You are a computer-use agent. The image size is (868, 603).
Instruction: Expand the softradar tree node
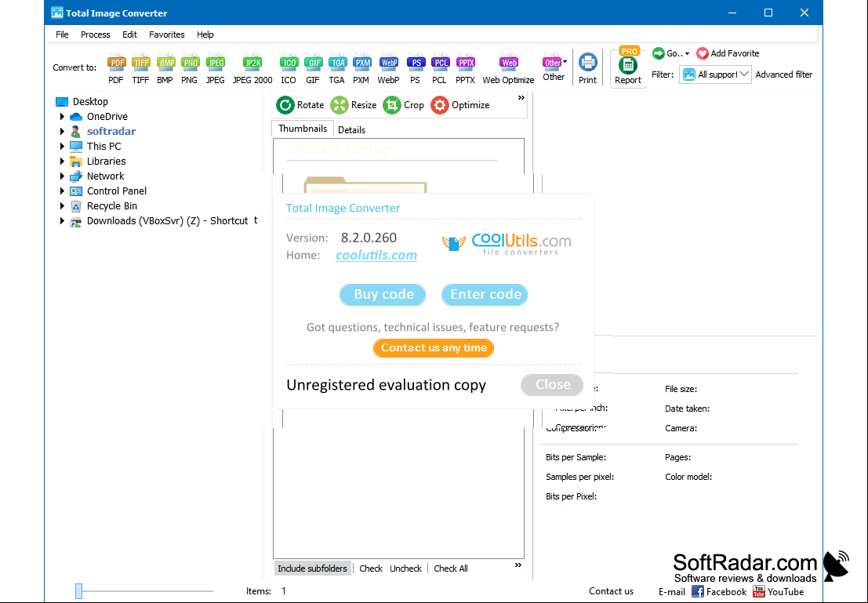coord(62,132)
